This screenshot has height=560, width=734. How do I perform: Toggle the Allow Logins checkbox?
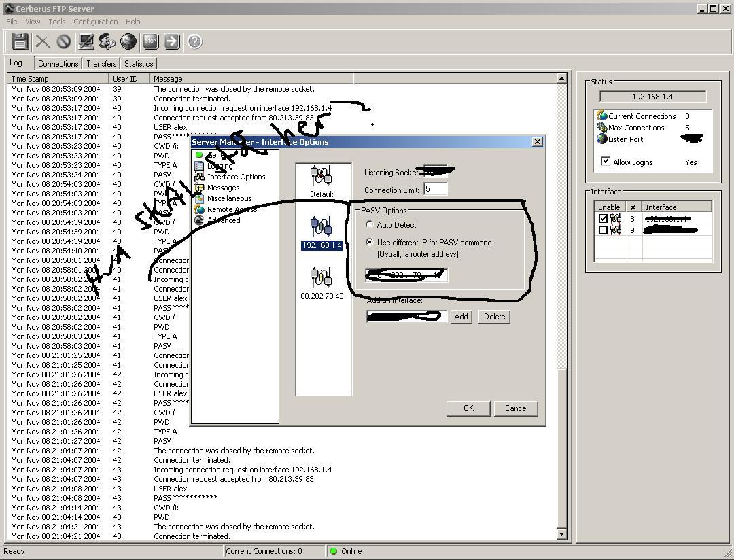tap(606, 162)
